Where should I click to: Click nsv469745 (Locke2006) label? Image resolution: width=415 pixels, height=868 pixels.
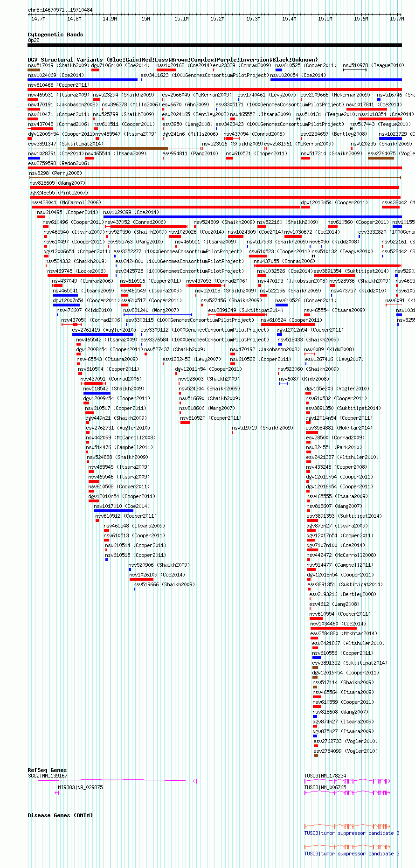pos(76,271)
